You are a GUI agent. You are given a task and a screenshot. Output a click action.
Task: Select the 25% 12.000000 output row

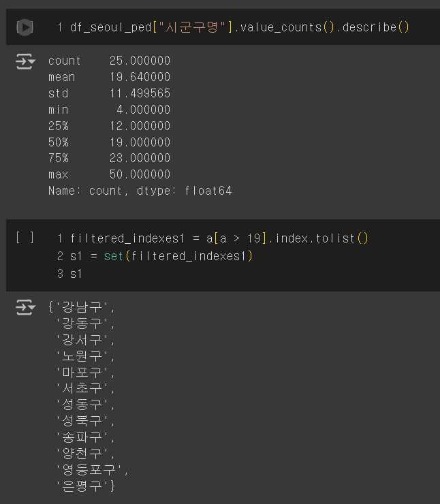pos(109,126)
